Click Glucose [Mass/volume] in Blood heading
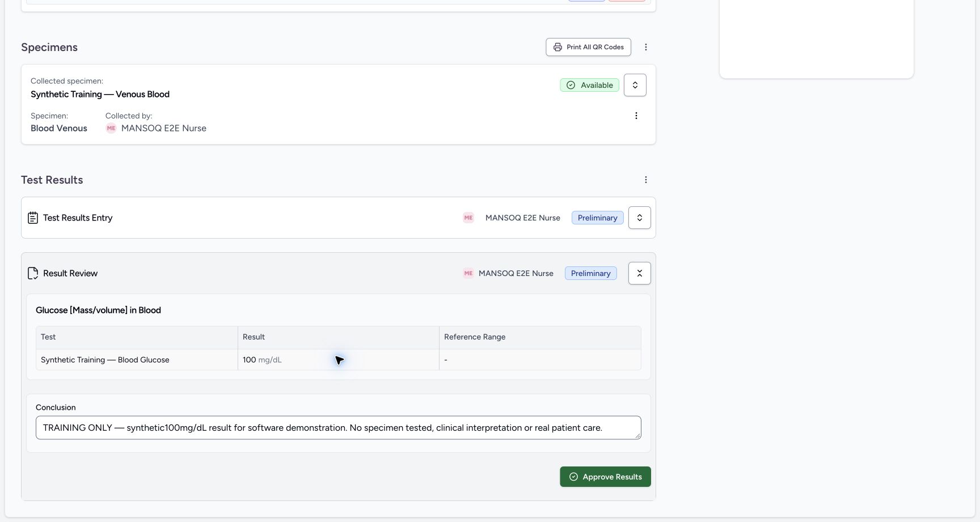This screenshot has width=980, height=522. tap(98, 310)
